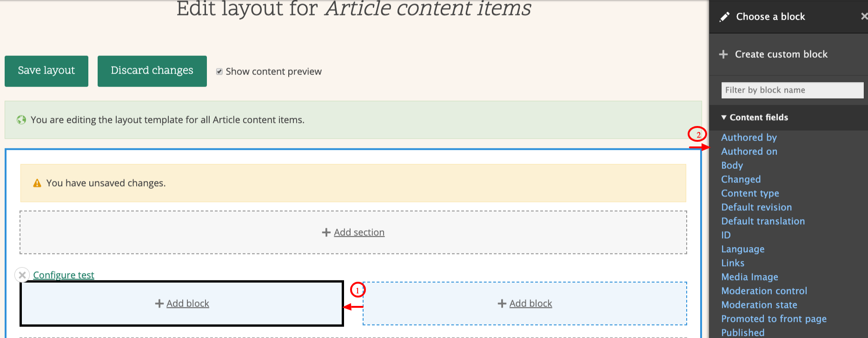Select Moderation control block
Screen dimensions: 868x338
(x=764, y=291)
